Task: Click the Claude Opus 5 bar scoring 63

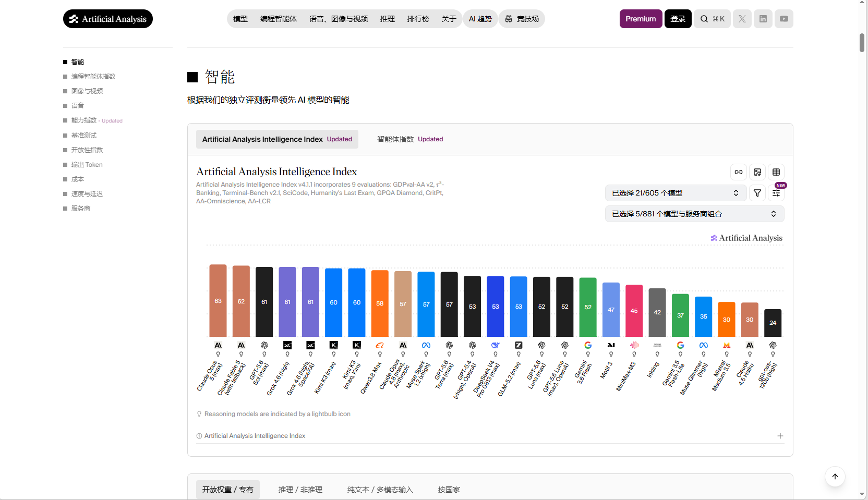Action: pos(218,301)
